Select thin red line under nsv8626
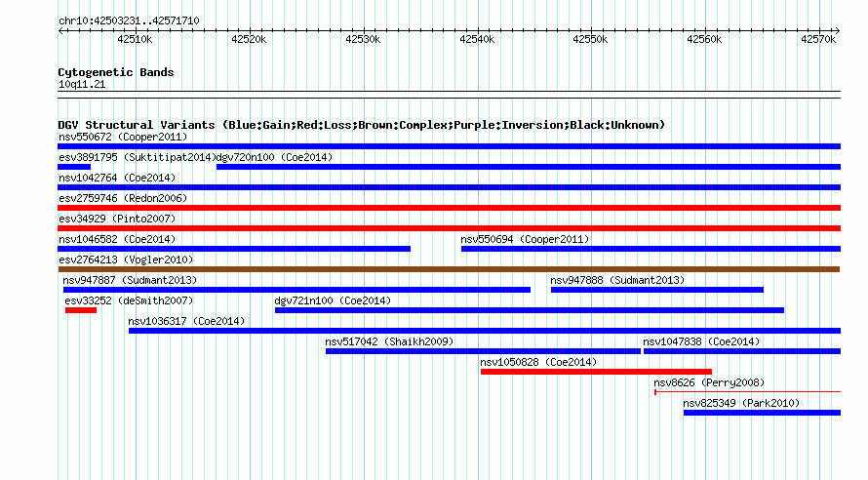Image resolution: width=868 pixels, height=480 pixels. click(x=747, y=392)
